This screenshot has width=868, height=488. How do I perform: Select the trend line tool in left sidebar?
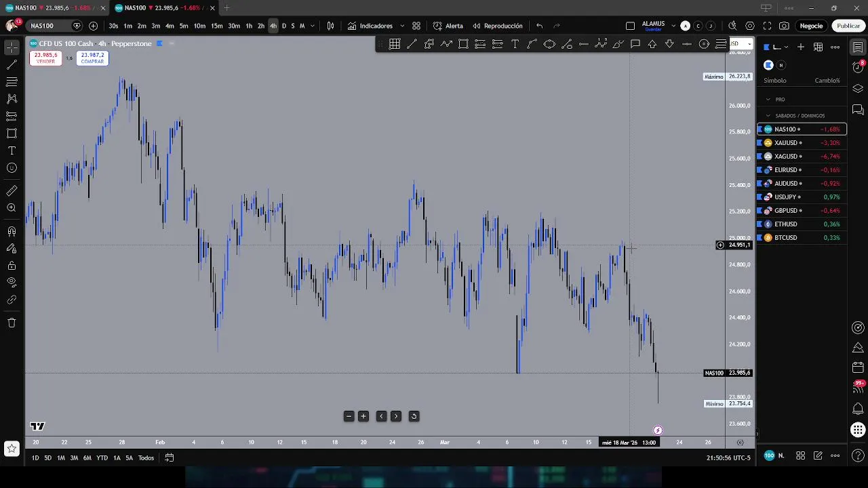[12, 64]
